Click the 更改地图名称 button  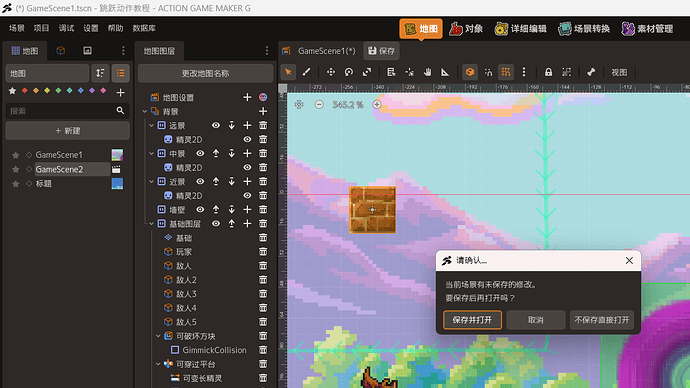pyautogui.click(x=205, y=73)
